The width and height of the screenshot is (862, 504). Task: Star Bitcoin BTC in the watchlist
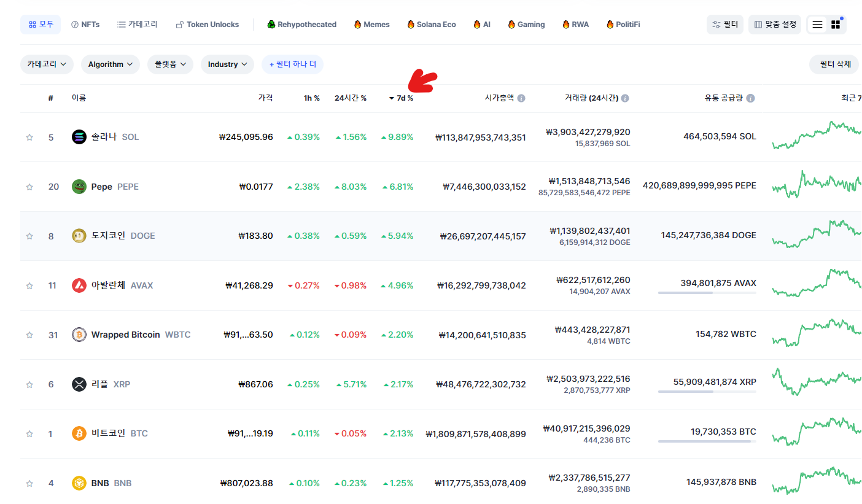coord(29,434)
